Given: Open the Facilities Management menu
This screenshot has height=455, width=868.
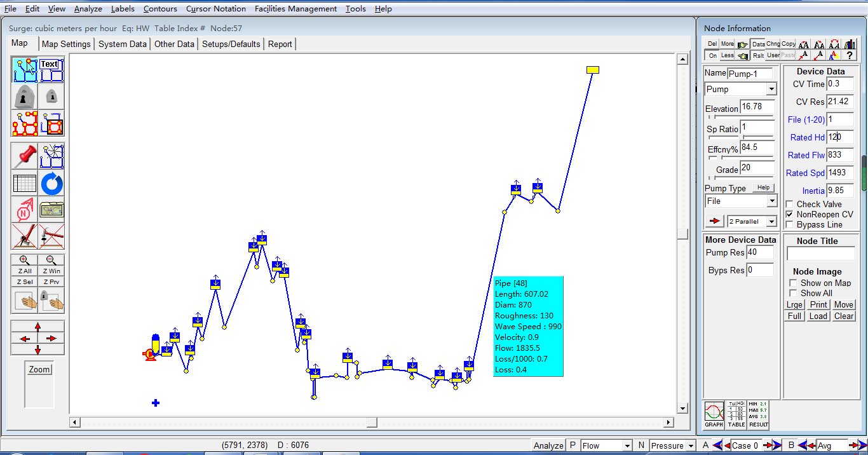Looking at the screenshot, I should 295,9.
